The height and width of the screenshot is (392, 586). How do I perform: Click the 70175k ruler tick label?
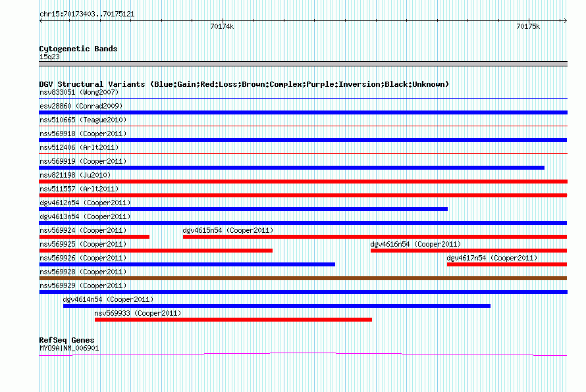(x=528, y=26)
